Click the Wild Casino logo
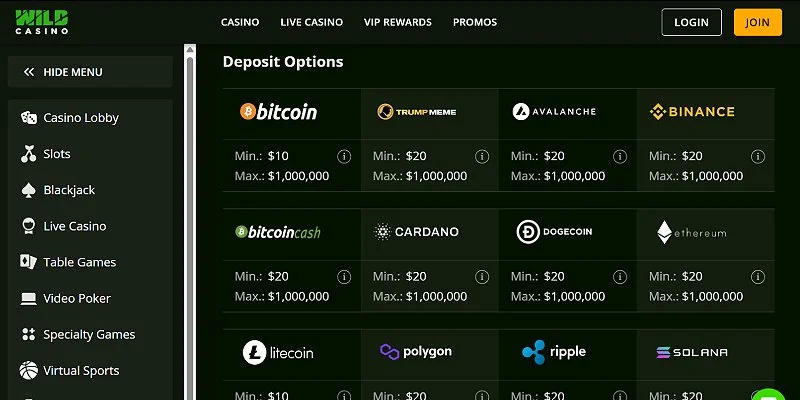800x400 pixels. pyautogui.click(x=42, y=22)
